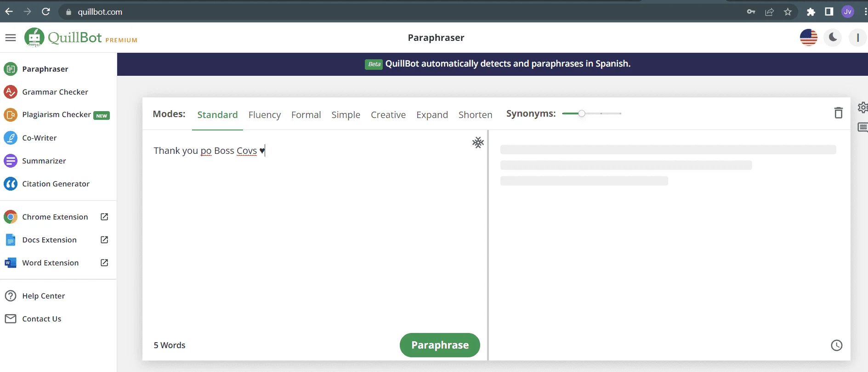Change language via US flag icon

(809, 38)
